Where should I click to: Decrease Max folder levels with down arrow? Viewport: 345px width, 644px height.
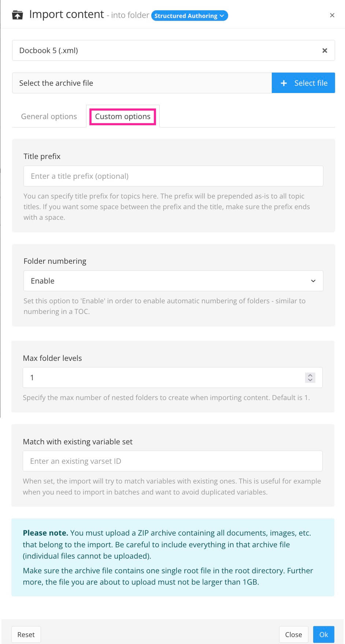point(310,380)
